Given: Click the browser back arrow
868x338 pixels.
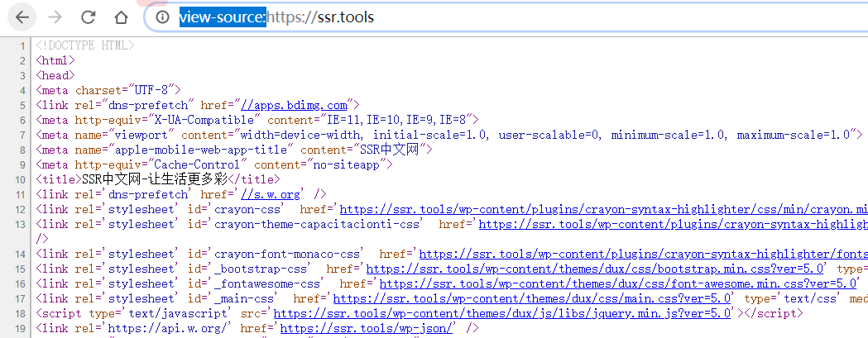Looking at the screenshot, I should point(22,17).
